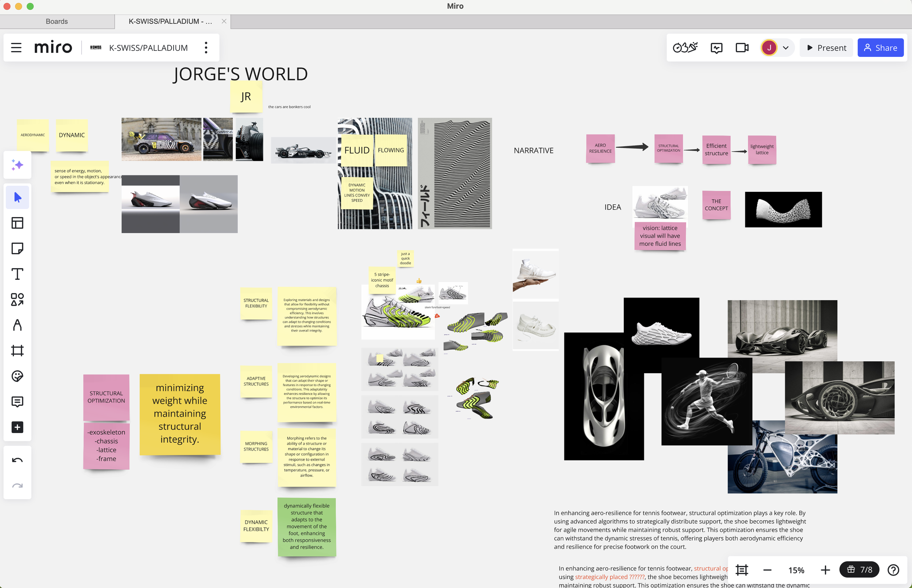The height and width of the screenshot is (588, 912).
Task: Open the 7/8 learning progress button
Action: [x=859, y=570]
